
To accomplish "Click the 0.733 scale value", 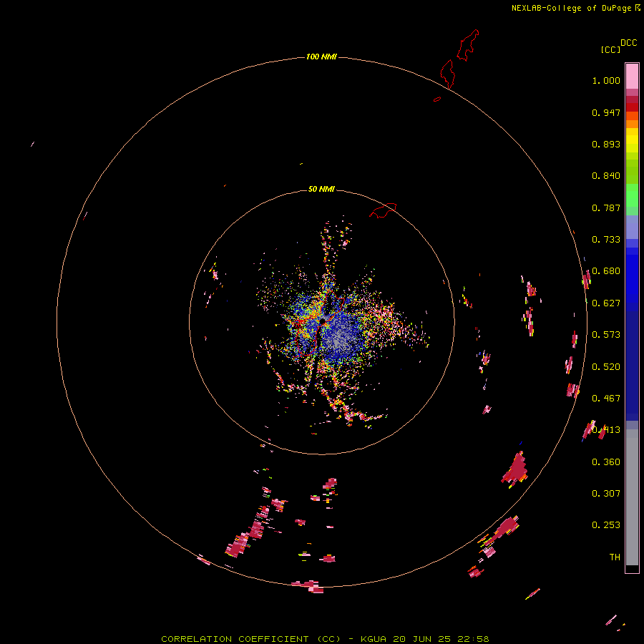I will tap(606, 240).
